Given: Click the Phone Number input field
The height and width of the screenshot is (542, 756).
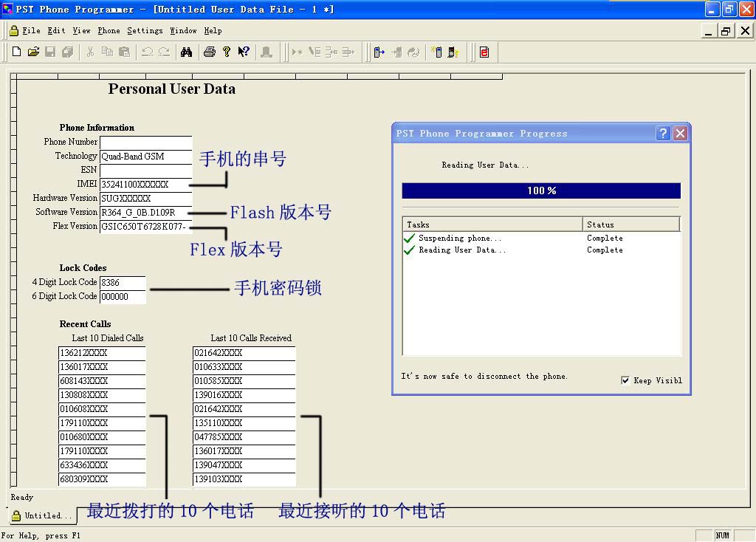Looking at the screenshot, I should coord(145,142).
